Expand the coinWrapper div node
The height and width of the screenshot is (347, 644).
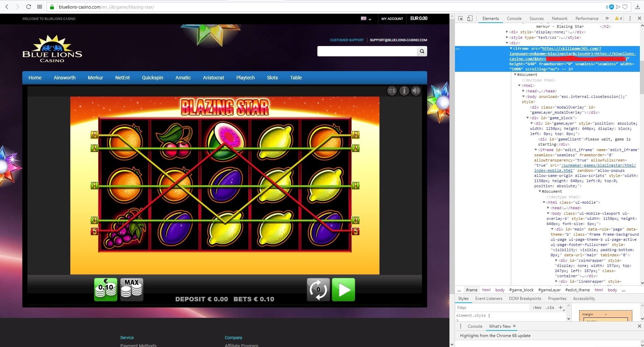pyautogui.click(x=556, y=260)
